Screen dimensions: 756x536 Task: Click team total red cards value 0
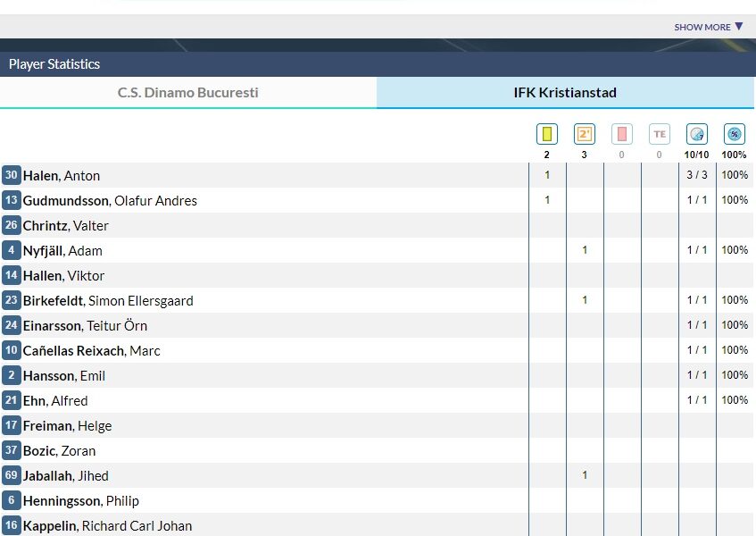622,155
